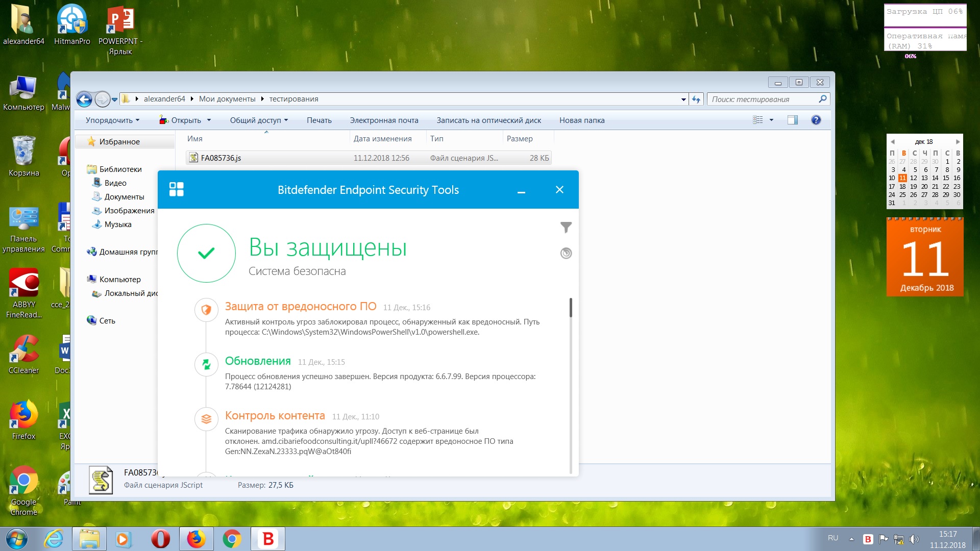Toggle the preview pane button in Explorer
This screenshot has height=551, width=980.
792,120
